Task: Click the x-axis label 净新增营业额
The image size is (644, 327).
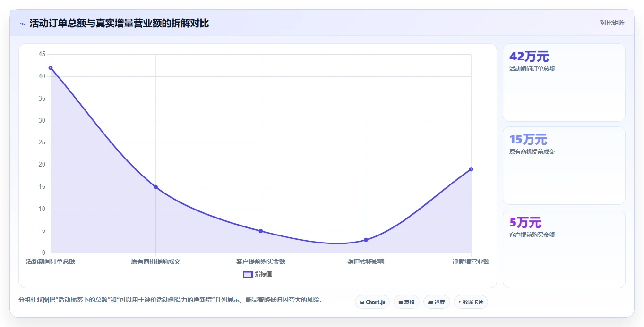Action: (471, 261)
